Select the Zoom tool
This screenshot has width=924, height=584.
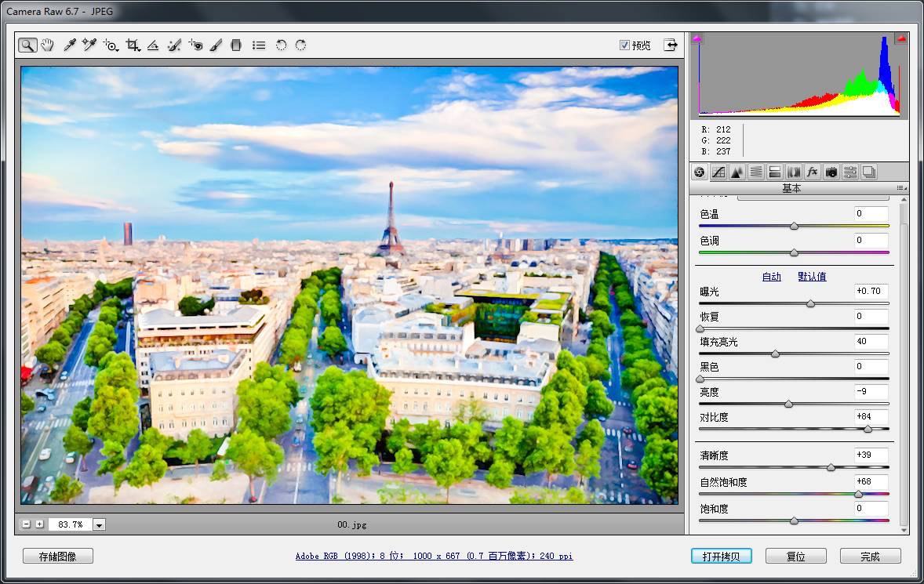pos(27,45)
